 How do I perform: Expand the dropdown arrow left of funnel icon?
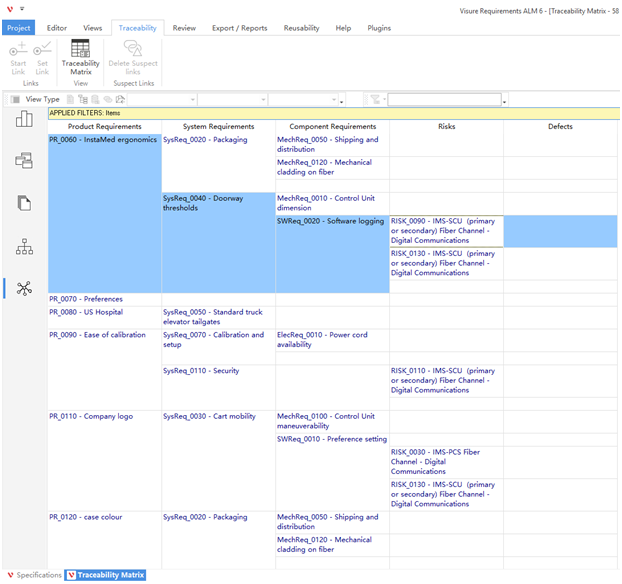pyautogui.click(x=342, y=101)
